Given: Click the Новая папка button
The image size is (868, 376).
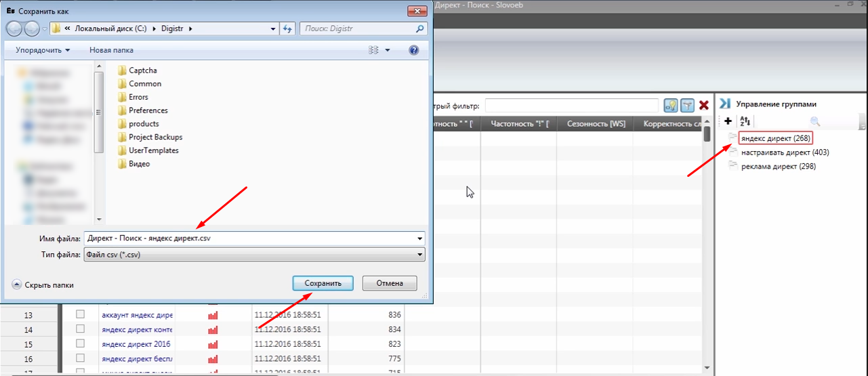Looking at the screenshot, I should [x=111, y=50].
